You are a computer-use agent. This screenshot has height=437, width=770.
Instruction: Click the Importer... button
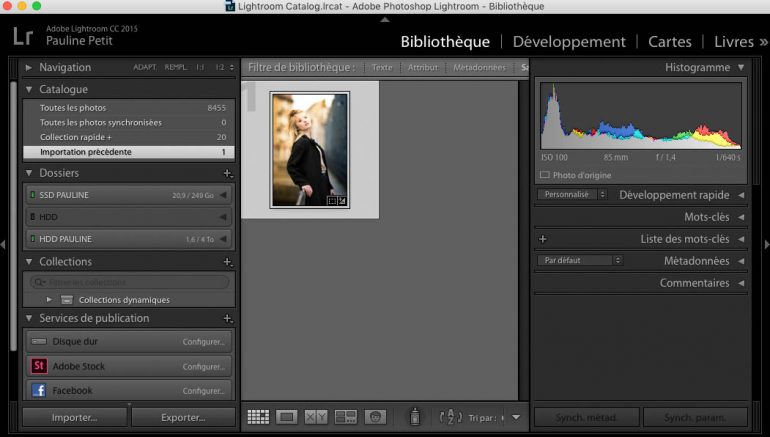(x=75, y=417)
